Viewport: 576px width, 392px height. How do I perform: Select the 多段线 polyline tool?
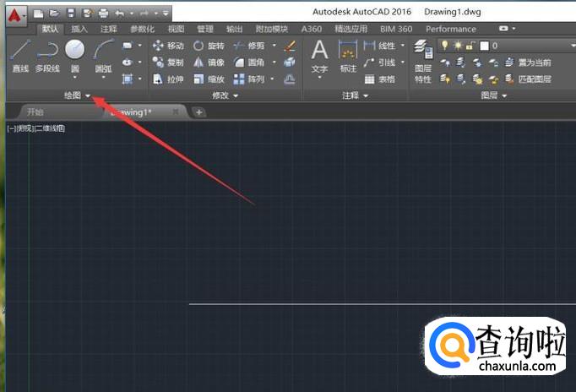click(47, 57)
